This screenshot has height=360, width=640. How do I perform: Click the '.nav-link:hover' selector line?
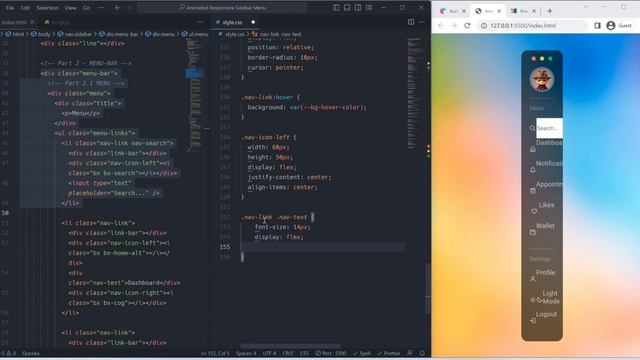(x=271, y=97)
